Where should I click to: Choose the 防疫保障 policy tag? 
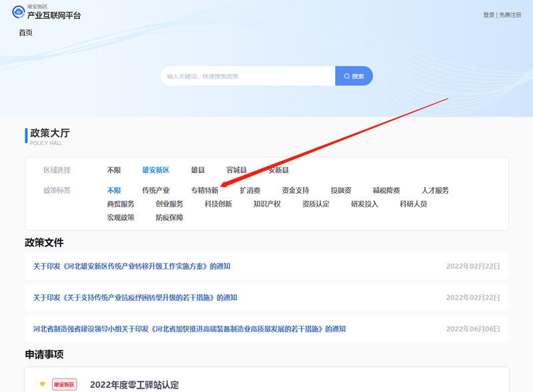169,218
